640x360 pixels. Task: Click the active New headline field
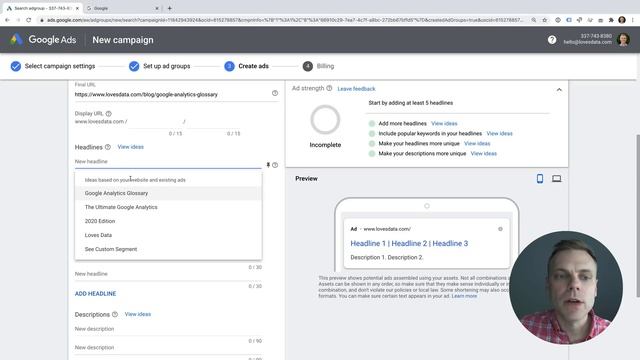pos(168,162)
